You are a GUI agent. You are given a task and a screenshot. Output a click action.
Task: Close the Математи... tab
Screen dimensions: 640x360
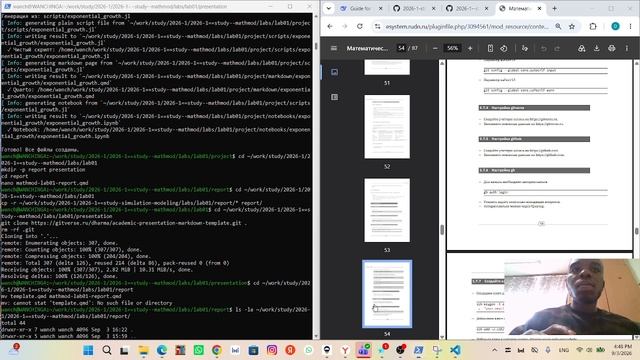click(x=540, y=8)
